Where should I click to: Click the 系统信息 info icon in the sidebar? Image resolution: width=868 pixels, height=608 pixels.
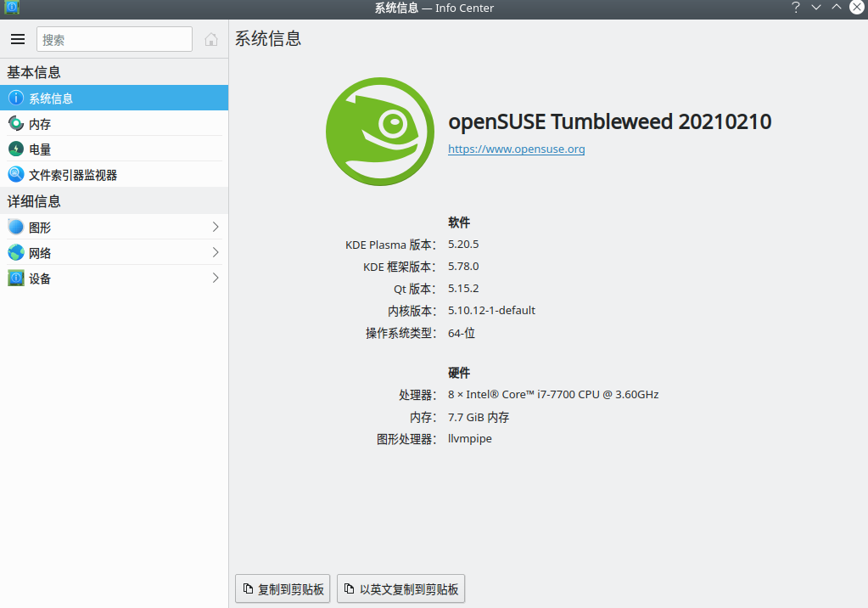pos(16,98)
